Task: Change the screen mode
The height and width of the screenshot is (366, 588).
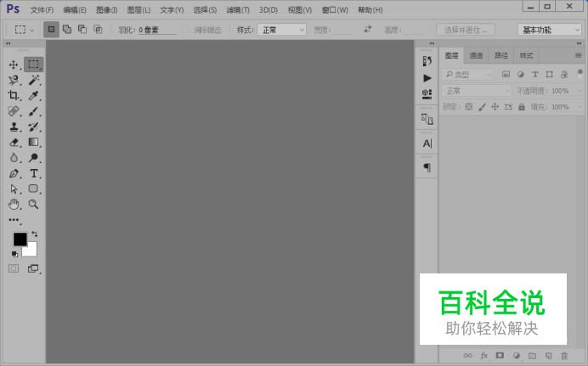Action: click(33, 268)
